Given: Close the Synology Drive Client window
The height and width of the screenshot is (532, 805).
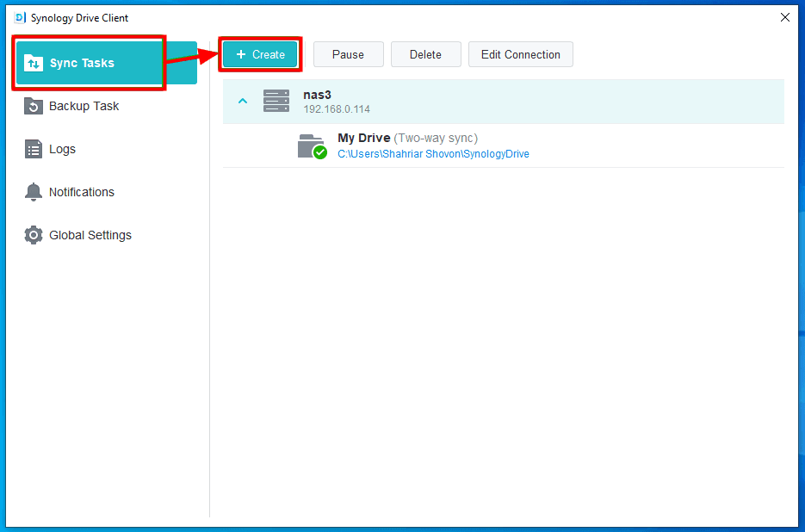Looking at the screenshot, I should [785, 17].
